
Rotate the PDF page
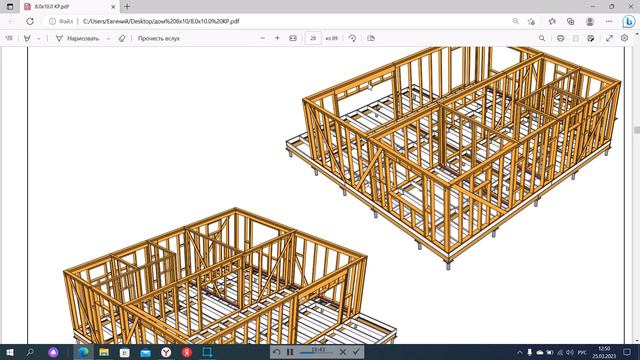pyautogui.click(x=352, y=38)
